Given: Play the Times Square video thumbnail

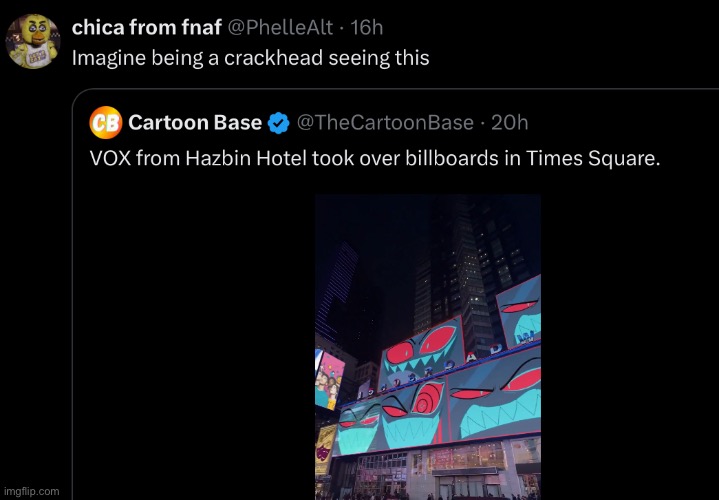Looking at the screenshot, I should coord(428,340).
